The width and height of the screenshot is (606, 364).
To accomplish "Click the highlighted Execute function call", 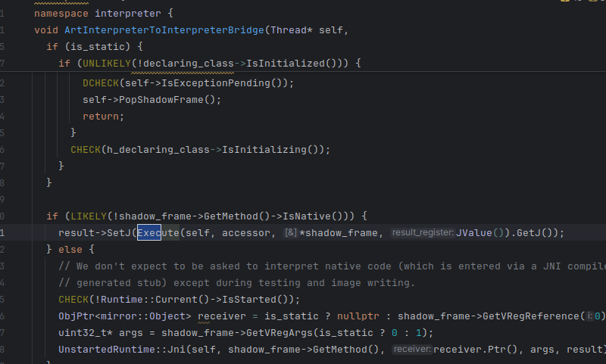I will point(158,232).
